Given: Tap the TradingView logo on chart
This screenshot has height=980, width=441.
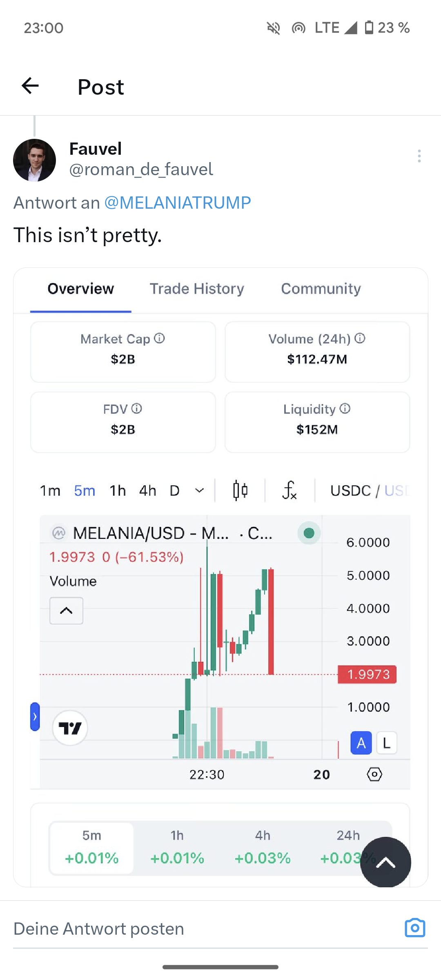Looking at the screenshot, I should tap(70, 728).
